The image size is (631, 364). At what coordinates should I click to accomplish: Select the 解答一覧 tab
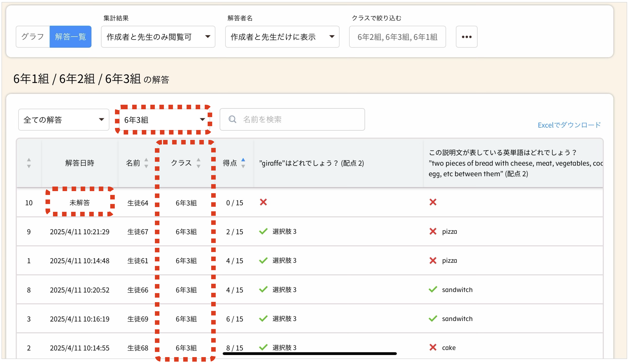tap(70, 37)
